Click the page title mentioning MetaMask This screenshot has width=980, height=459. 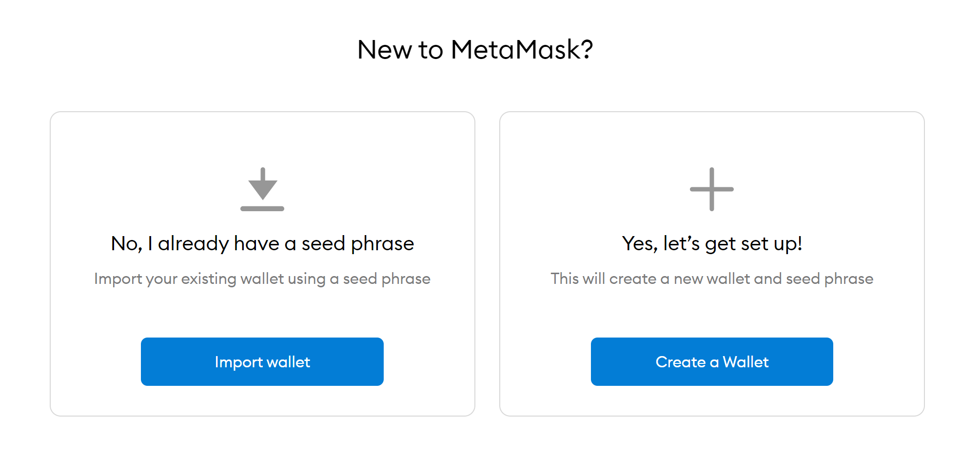click(475, 50)
